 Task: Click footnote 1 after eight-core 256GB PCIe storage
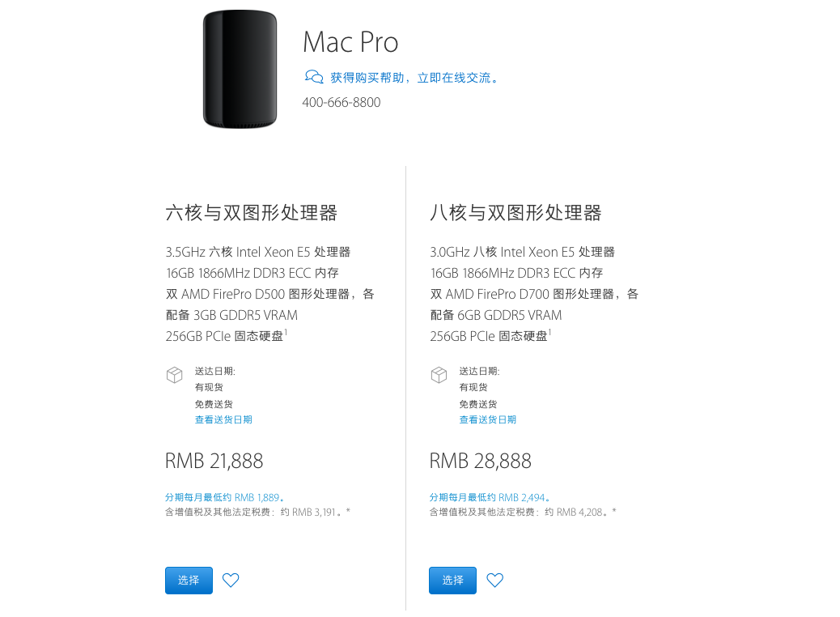[x=550, y=331]
